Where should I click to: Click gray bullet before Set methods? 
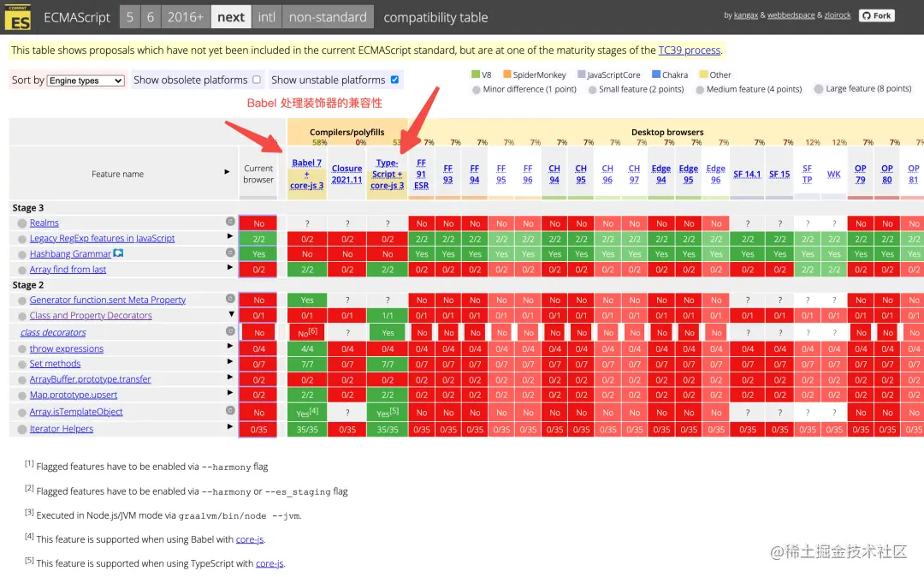(21, 364)
